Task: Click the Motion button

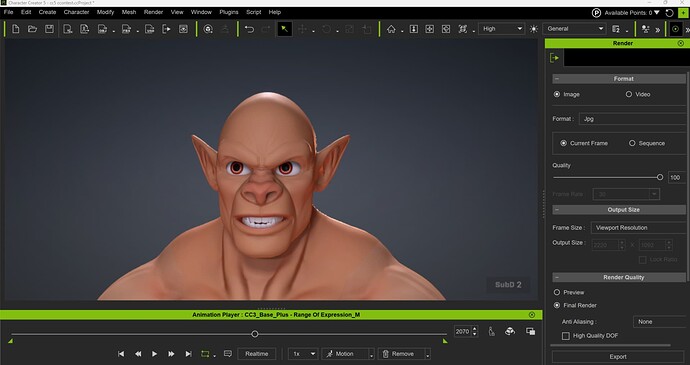Action: (x=345, y=354)
